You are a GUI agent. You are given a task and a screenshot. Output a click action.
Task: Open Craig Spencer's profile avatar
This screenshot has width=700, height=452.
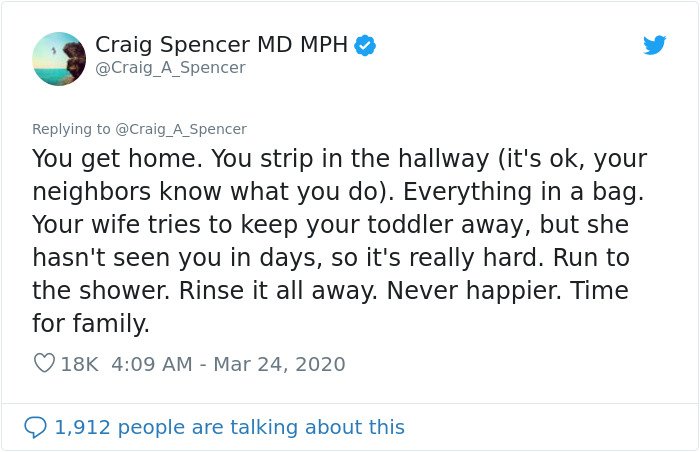coord(59,59)
